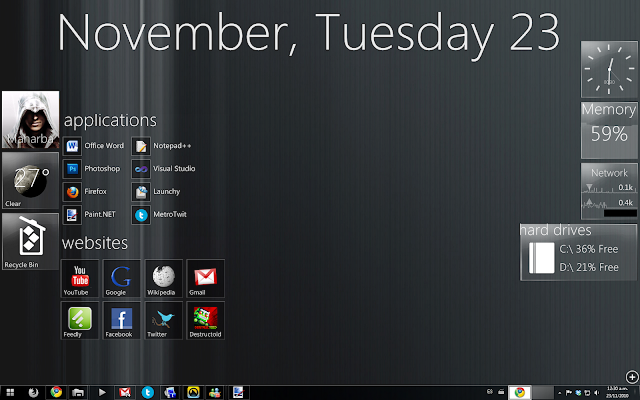
Task: Open Notepad++ from the applications list
Action: coord(161,146)
